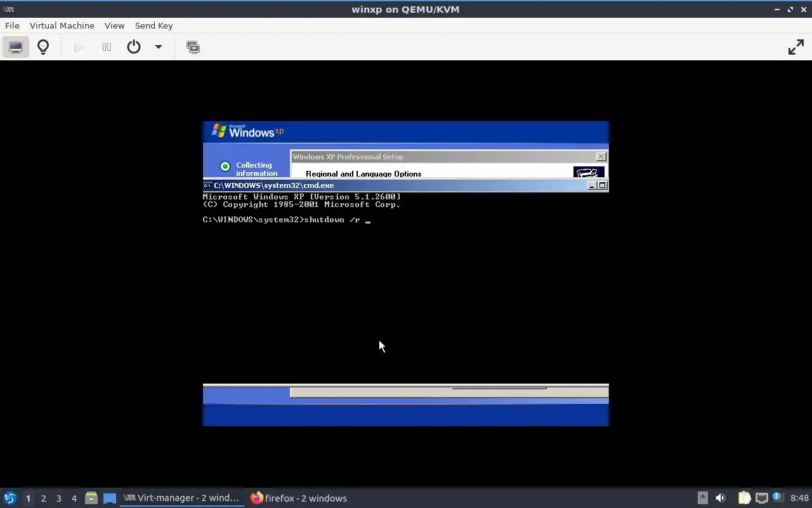Expand shutdown options dropdown arrow
Viewport: 812px width, 508px height.
[x=159, y=47]
